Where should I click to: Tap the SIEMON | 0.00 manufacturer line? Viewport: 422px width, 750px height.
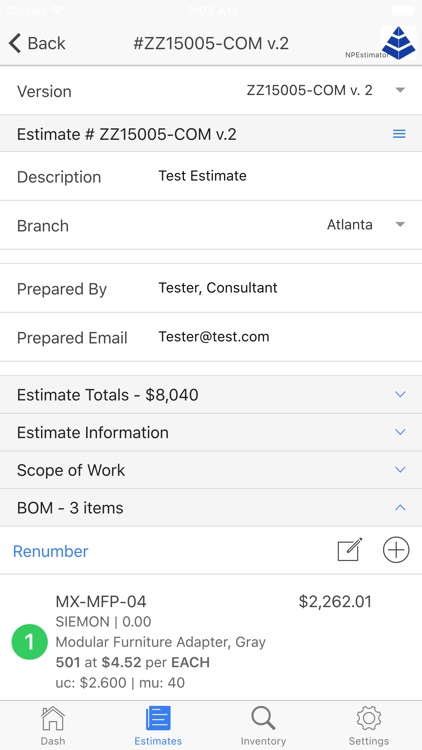pyautogui.click(x=103, y=622)
